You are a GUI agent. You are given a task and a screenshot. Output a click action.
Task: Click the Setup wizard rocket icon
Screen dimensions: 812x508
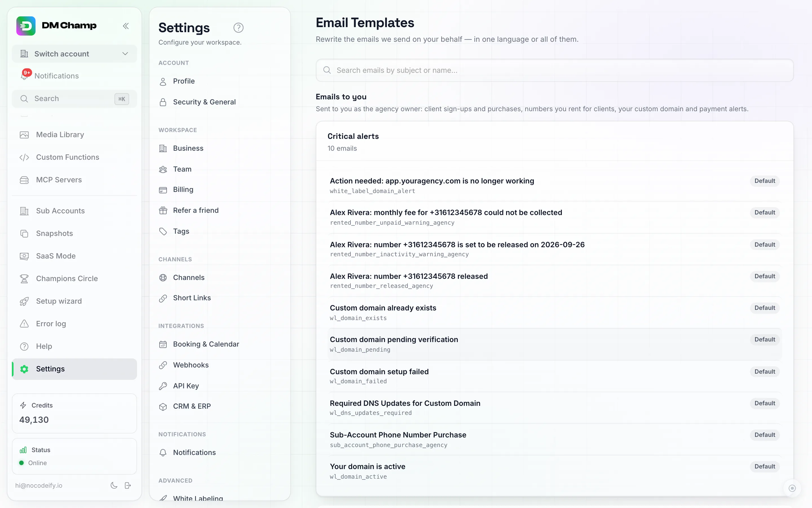click(x=24, y=301)
